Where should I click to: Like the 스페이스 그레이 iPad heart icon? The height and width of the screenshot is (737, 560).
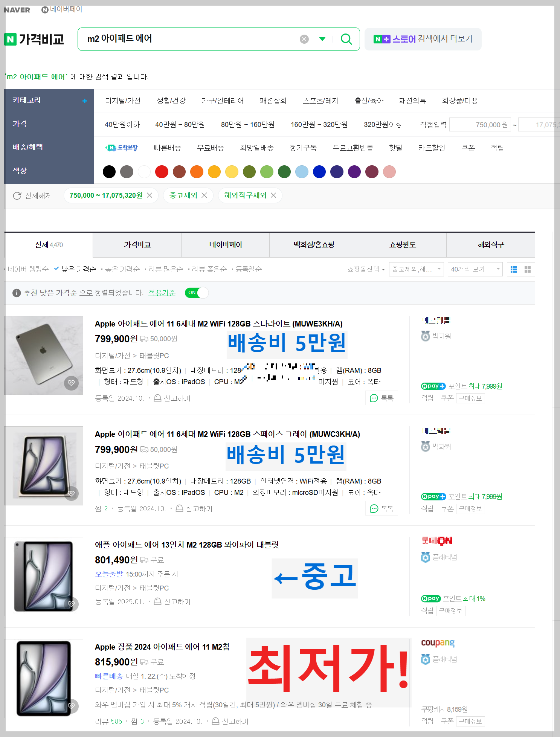click(71, 493)
